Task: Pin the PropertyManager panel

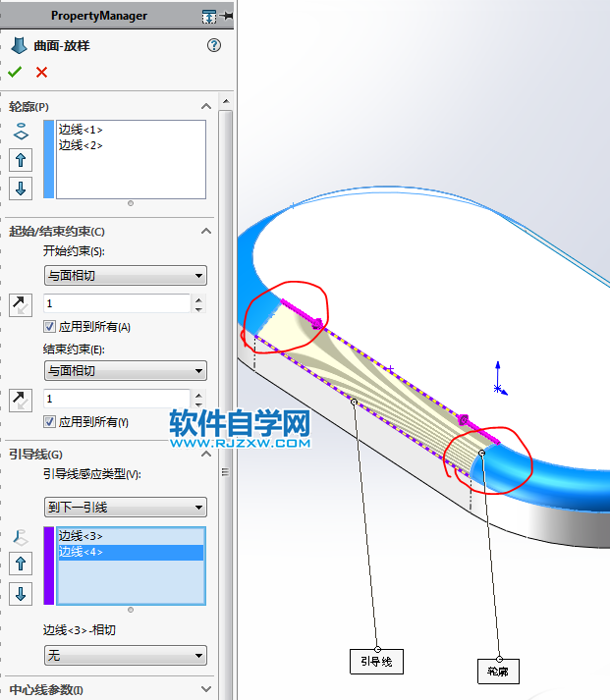Action: click(227, 17)
